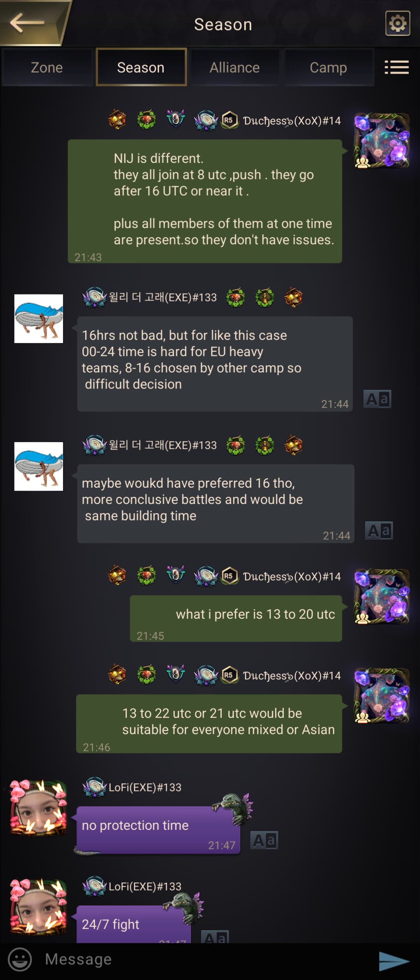This screenshot has width=420, height=980.
Task: Send message with the arrow button
Action: (394, 961)
